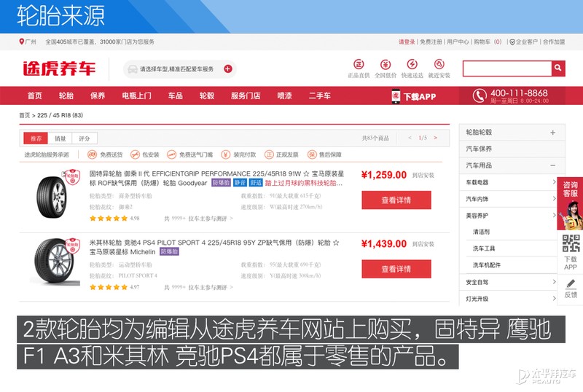583x392 pixels.
Task: Click the 请登录 login link
Action: point(407,42)
